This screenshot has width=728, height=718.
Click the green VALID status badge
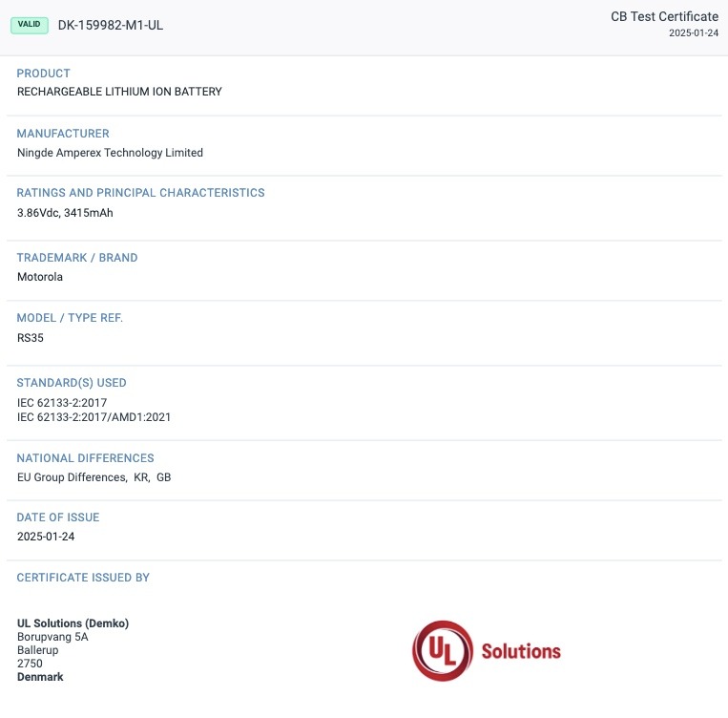pos(30,25)
